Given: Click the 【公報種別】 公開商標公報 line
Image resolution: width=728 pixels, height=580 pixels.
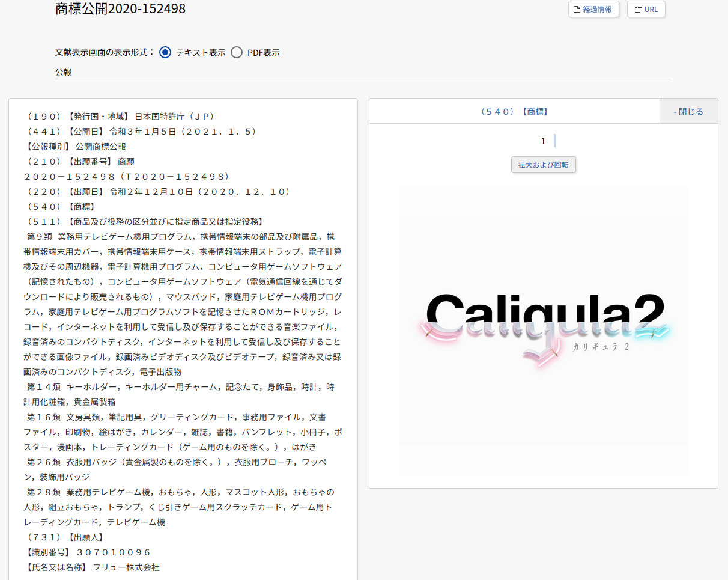Looking at the screenshot, I should tap(75, 147).
